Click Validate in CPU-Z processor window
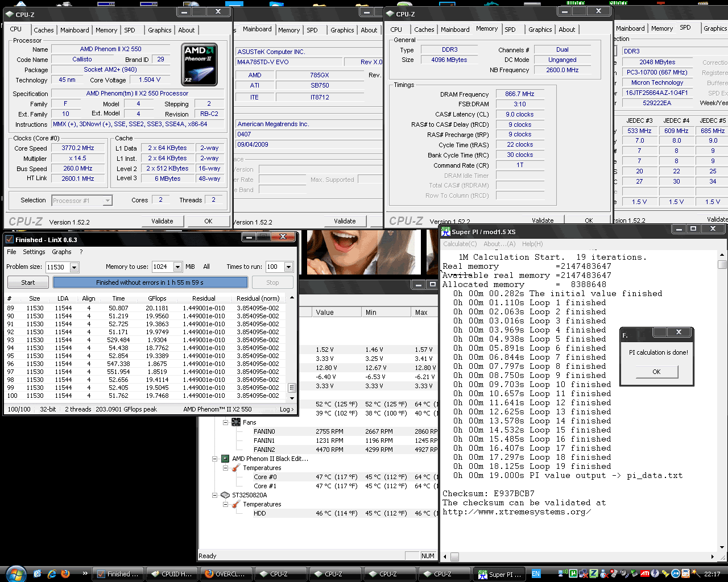Image resolution: width=728 pixels, height=582 pixels. click(x=162, y=221)
